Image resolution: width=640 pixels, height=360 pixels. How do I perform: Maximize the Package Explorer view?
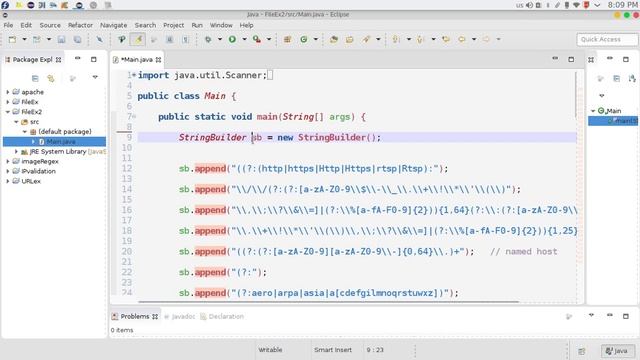[93, 59]
